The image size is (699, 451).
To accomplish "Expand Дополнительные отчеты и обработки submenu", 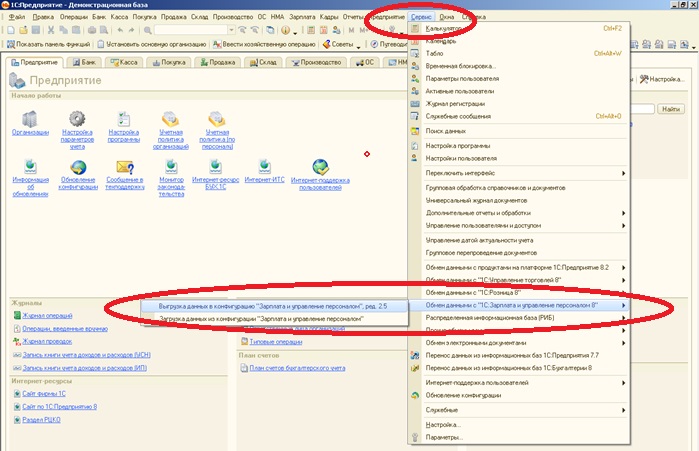I will click(x=624, y=213).
